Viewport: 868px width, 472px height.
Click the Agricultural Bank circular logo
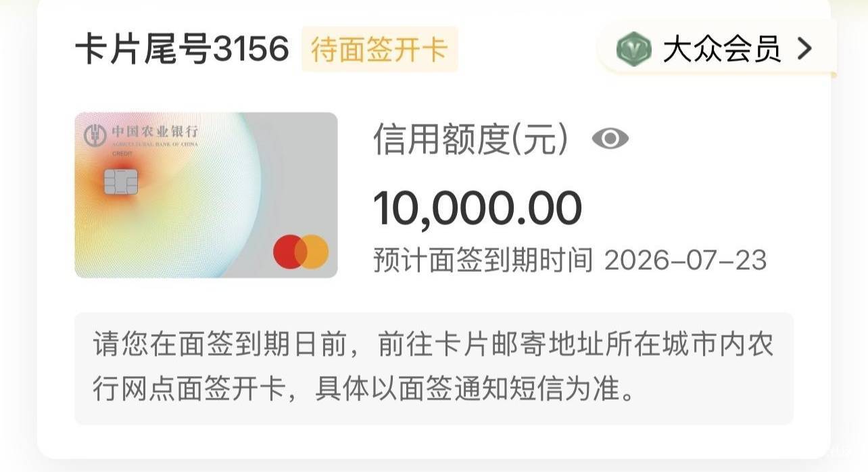95,135
